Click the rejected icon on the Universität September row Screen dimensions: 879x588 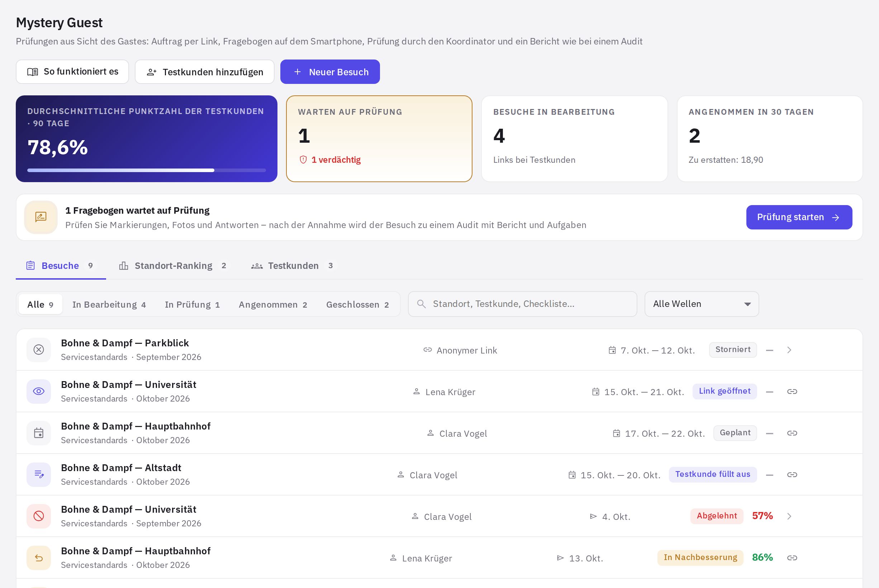coord(39,516)
